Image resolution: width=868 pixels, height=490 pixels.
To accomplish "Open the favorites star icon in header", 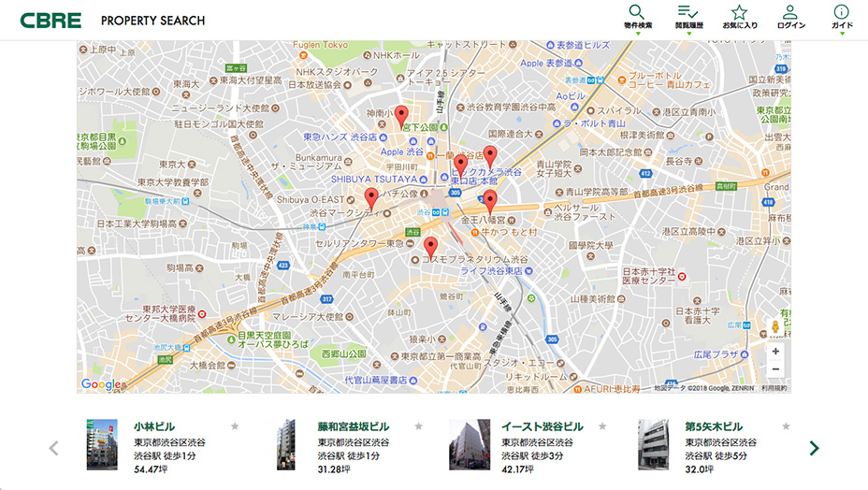I will [x=739, y=12].
